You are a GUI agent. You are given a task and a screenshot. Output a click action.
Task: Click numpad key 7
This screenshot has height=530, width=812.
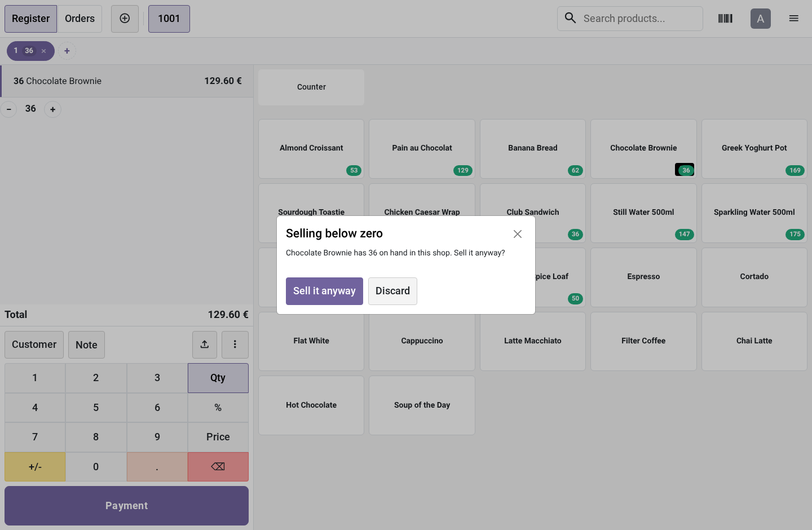click(35, 437)
